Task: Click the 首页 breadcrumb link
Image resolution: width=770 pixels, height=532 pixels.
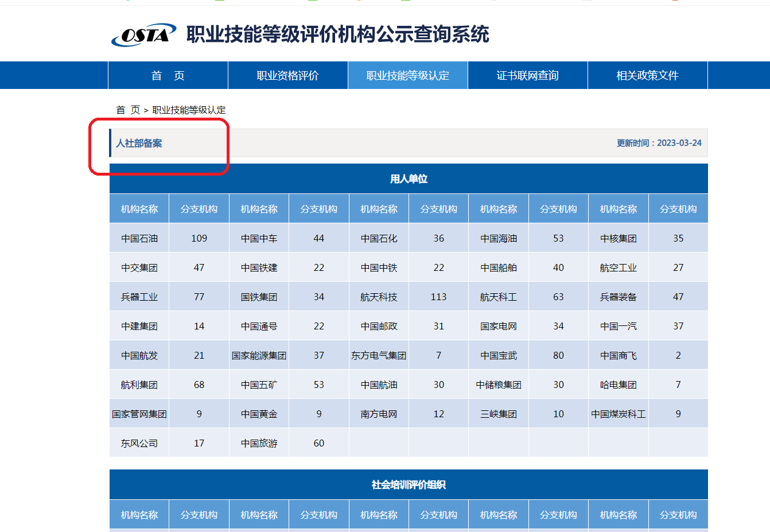Action: [128, 110]
